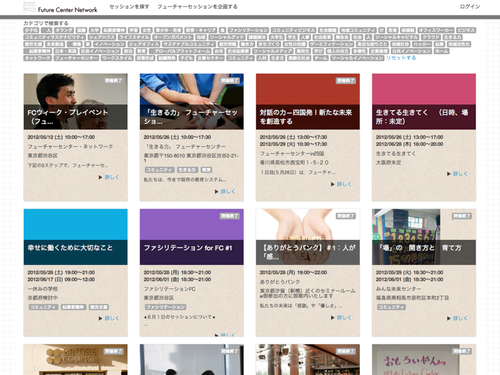Filter by the ライフスタイル category tag
500x375 pixels.
134,37
